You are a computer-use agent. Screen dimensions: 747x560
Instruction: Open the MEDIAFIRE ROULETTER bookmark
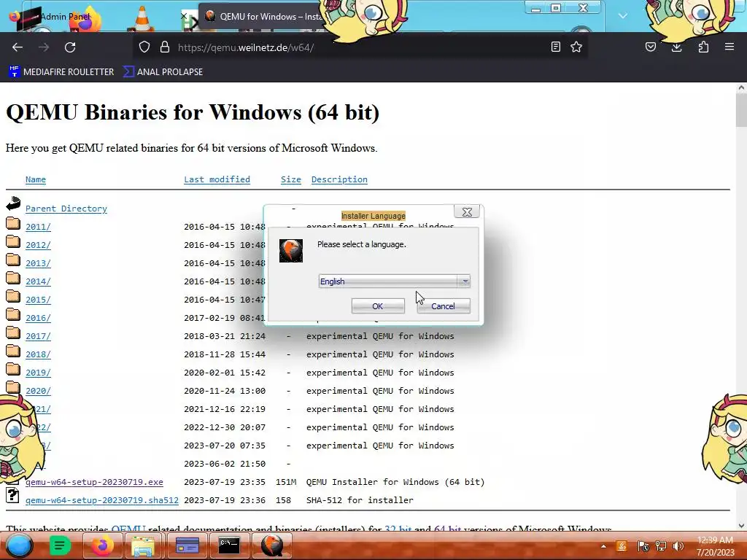pyautogui.click(x=61, y=72)
